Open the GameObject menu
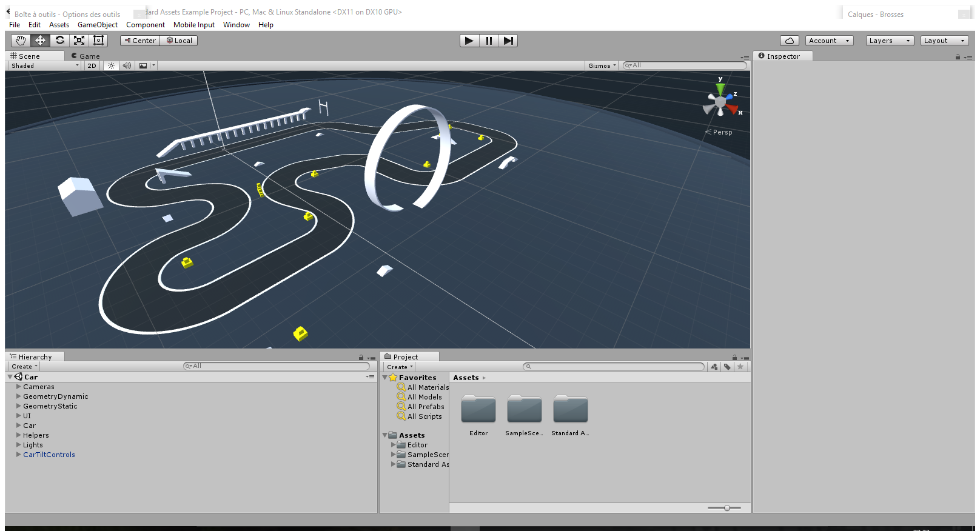The width and height of the screenshot is (980, 531). 98,25
